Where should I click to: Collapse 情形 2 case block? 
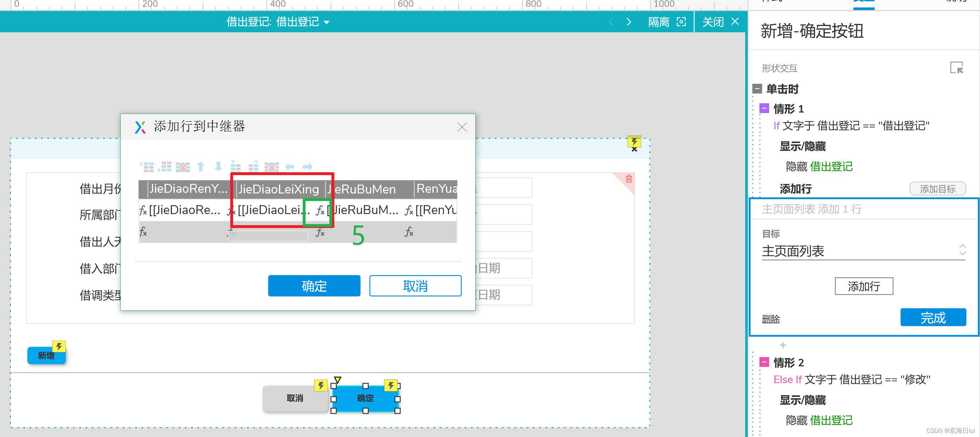point(764,362)
